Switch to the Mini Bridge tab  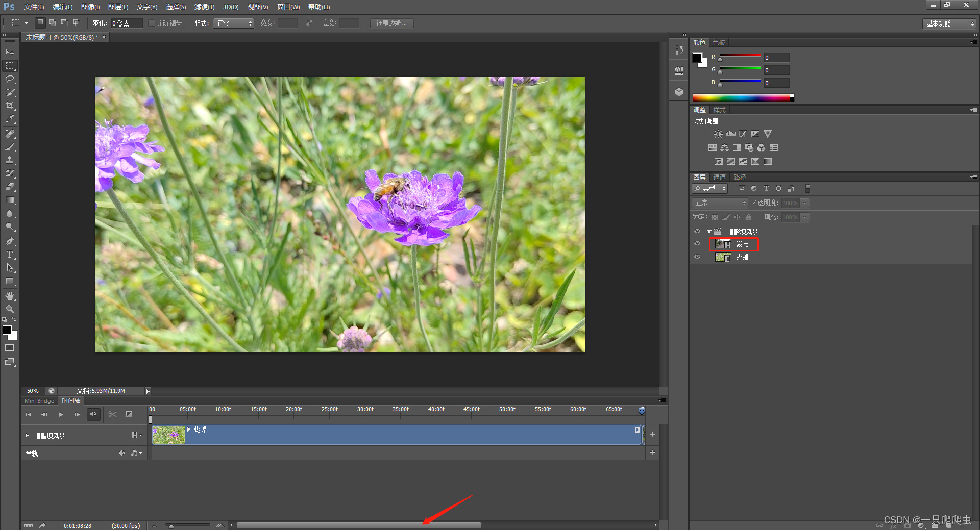pyautogui.click(x=39, y=401)
